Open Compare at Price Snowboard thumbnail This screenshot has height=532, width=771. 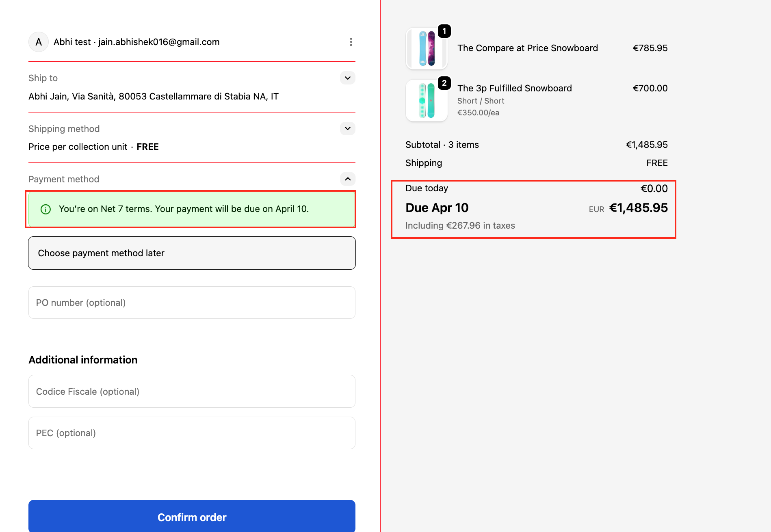point(426,49)
